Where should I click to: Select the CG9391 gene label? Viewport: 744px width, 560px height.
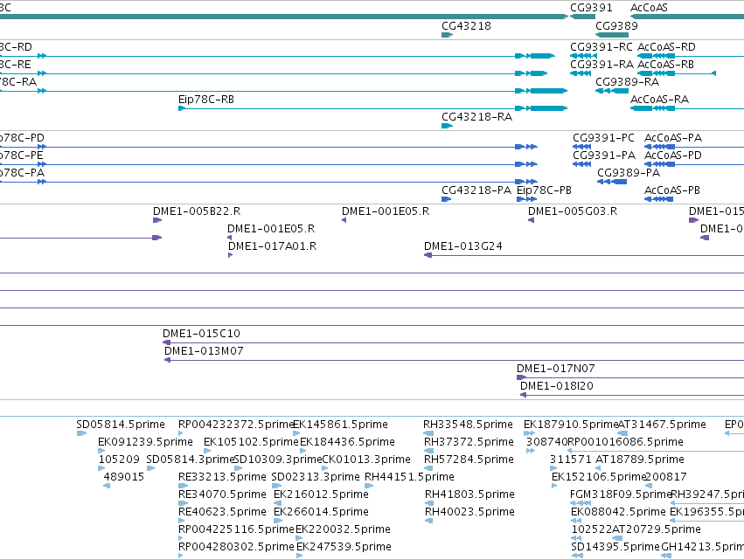tap(591, 8)
